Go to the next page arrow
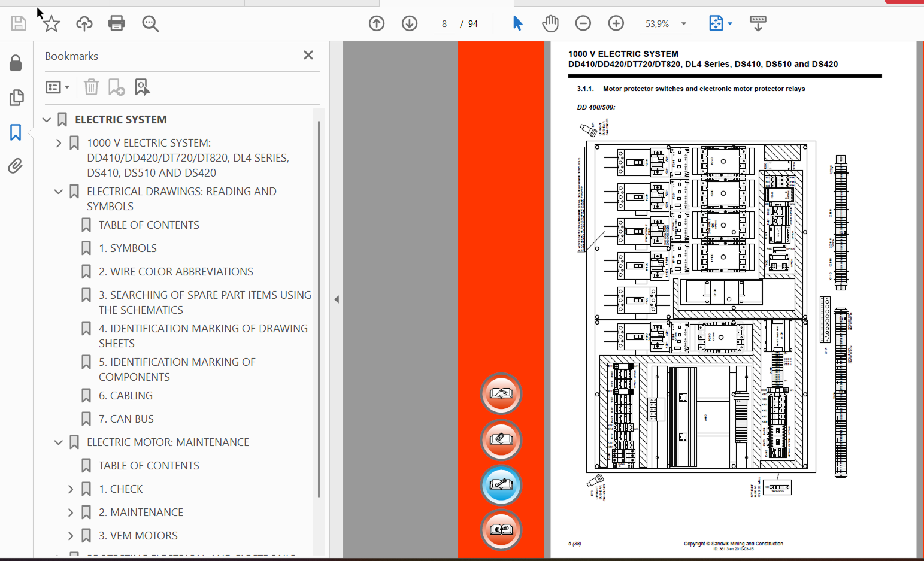Screen dimensions: 924x561 point(410,23)
